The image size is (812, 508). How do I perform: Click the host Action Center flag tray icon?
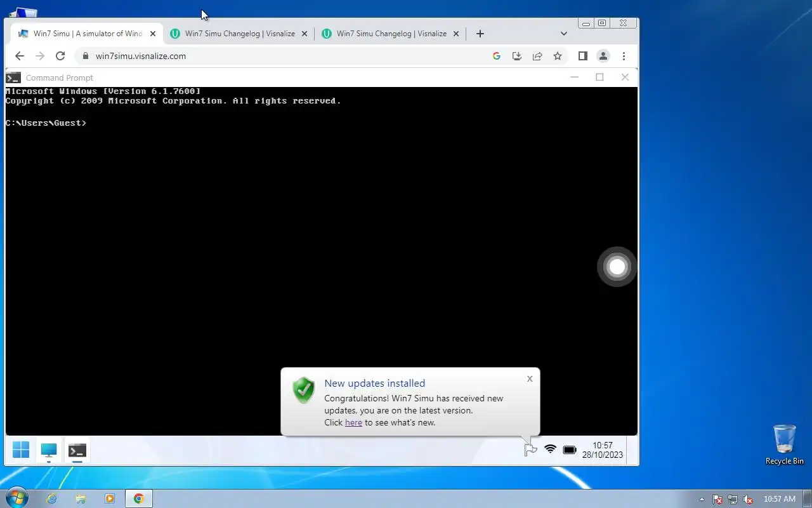point(717,499)
